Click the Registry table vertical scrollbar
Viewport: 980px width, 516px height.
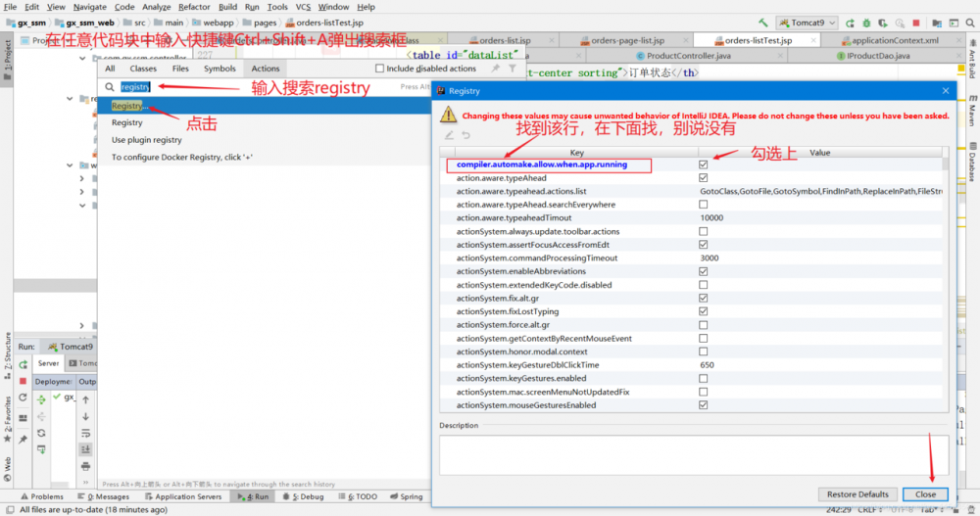click(x=945, y=164)
